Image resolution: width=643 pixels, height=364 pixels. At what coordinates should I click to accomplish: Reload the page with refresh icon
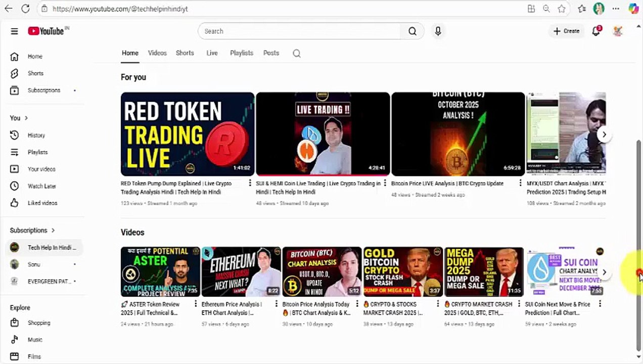[25, 9]
